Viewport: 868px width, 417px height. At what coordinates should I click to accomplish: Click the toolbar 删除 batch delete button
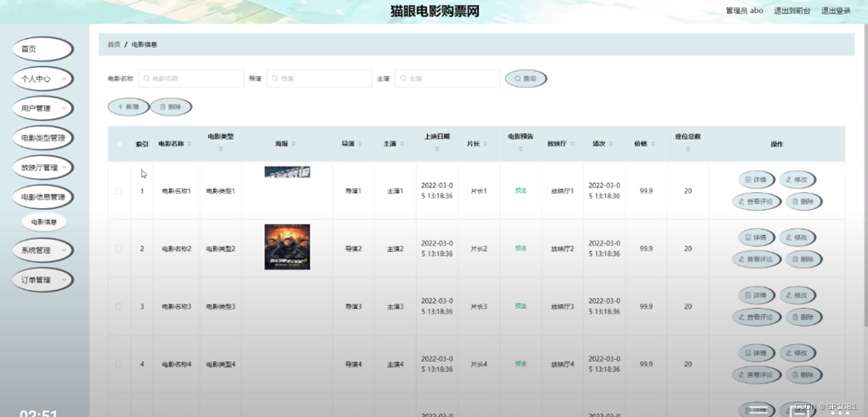click(170, 107)
